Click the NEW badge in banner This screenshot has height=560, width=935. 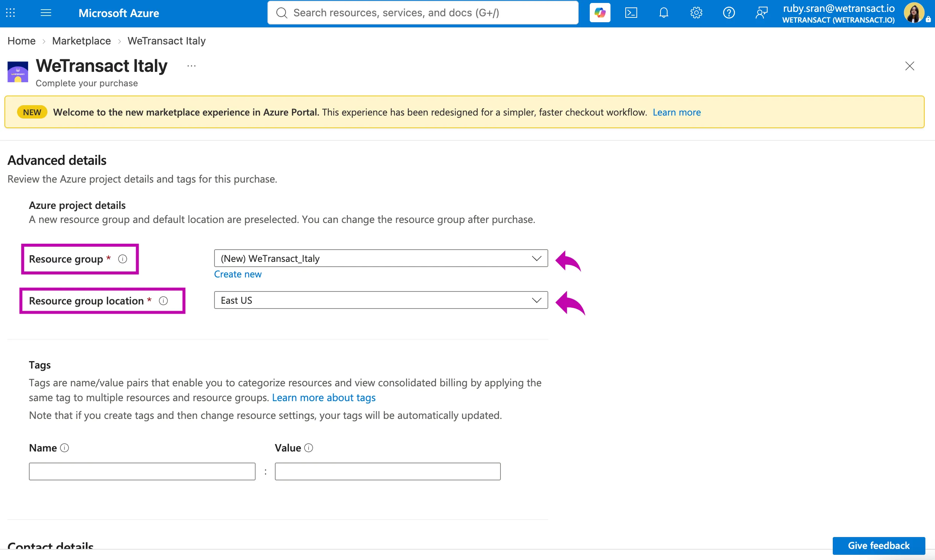pyautogui.click(x=32, y=113)
